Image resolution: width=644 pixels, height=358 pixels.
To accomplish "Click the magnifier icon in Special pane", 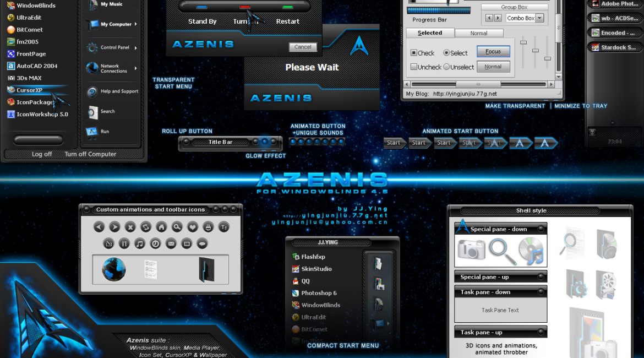I will pyautogui.click(x=502, y=252).
